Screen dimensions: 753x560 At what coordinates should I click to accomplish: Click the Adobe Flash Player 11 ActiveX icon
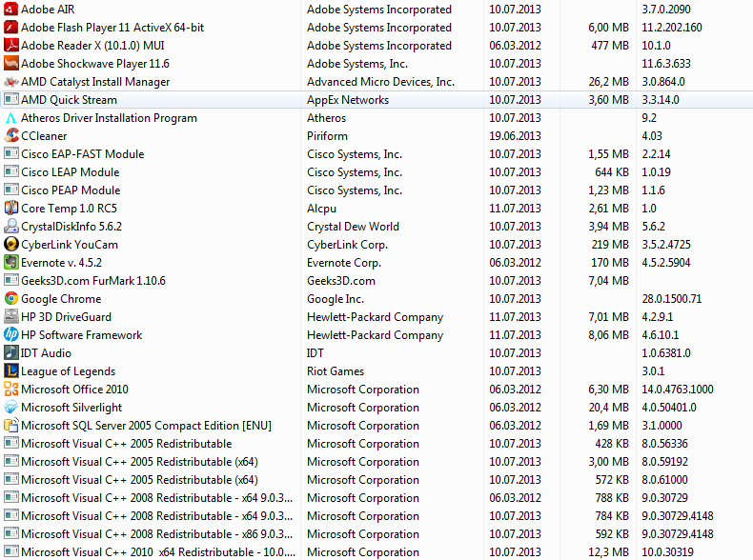[x=11, y=28]
